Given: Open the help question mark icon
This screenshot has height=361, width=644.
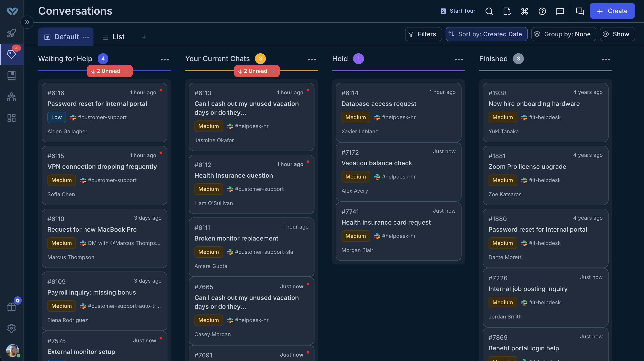Looking at the screenshot, I should click(x=542, y=11).
